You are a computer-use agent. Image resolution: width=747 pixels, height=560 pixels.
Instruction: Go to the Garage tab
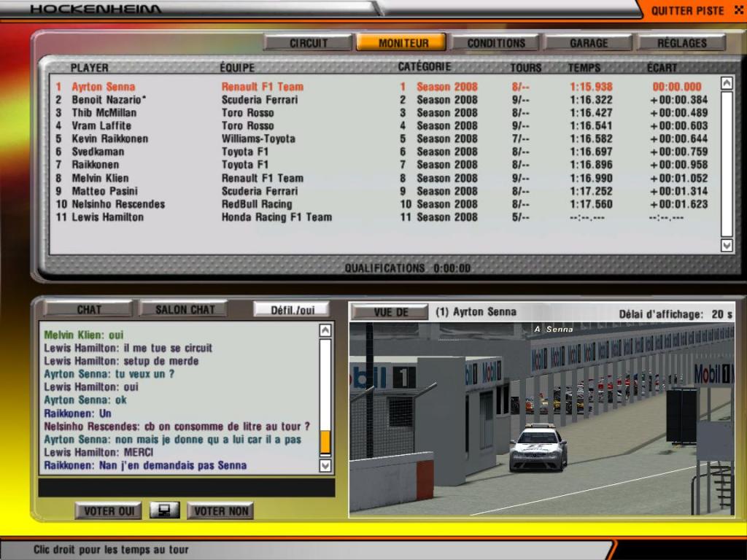coord(589,43)
